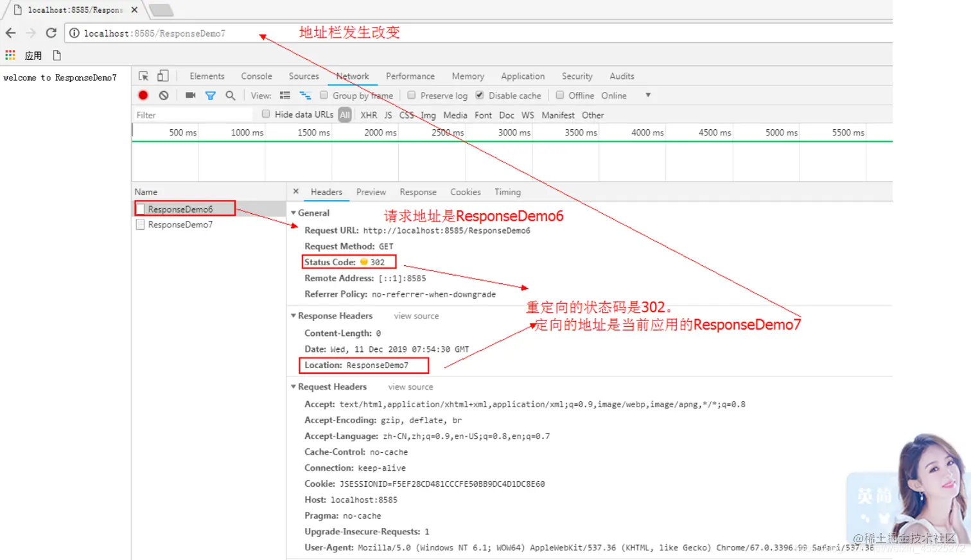This screenshot has height=560, width=971.
Task: Activate the inspect element picker icon
Action: coord(144,76)
